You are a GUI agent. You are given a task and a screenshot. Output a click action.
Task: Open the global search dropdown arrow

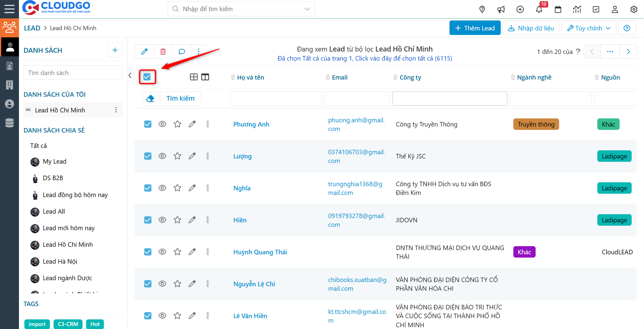point(307,9)
